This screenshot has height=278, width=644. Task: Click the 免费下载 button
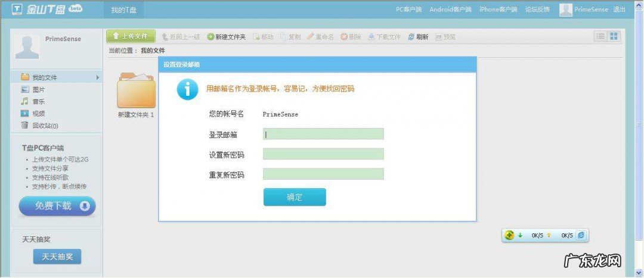[x=57, y=206]
